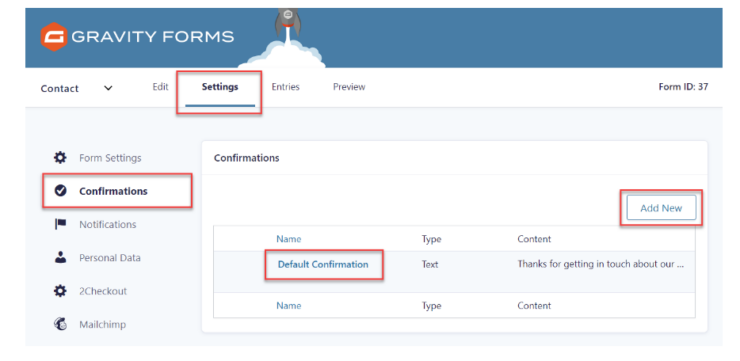The width and height of the screenshot is (740, 361).
Task: Select Confirmations in the sidebar
Action: tap(113, 191)
